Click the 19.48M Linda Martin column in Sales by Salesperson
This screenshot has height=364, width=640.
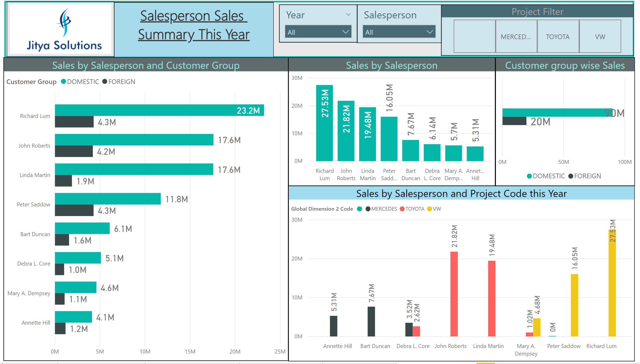(368, 134)
